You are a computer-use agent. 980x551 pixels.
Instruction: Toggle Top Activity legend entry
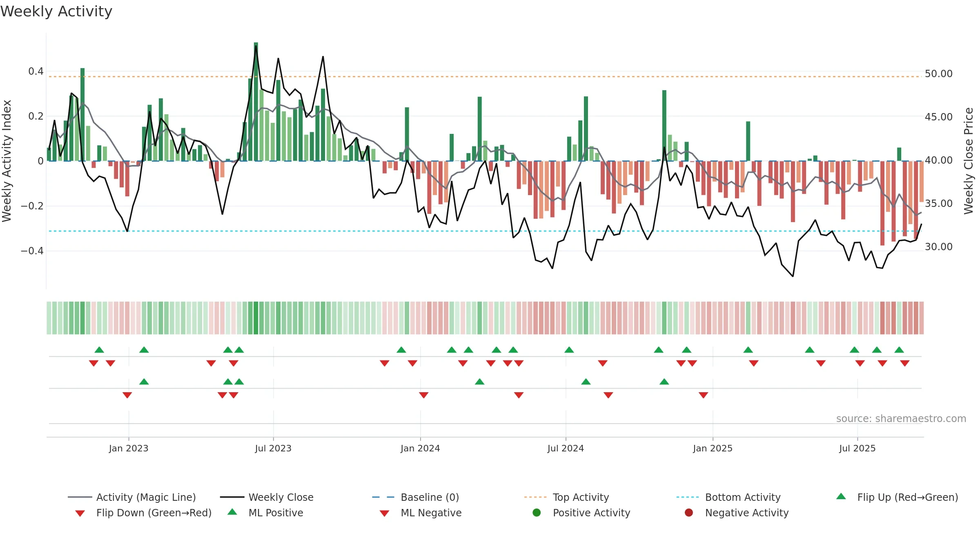click(x=566, y=497)
